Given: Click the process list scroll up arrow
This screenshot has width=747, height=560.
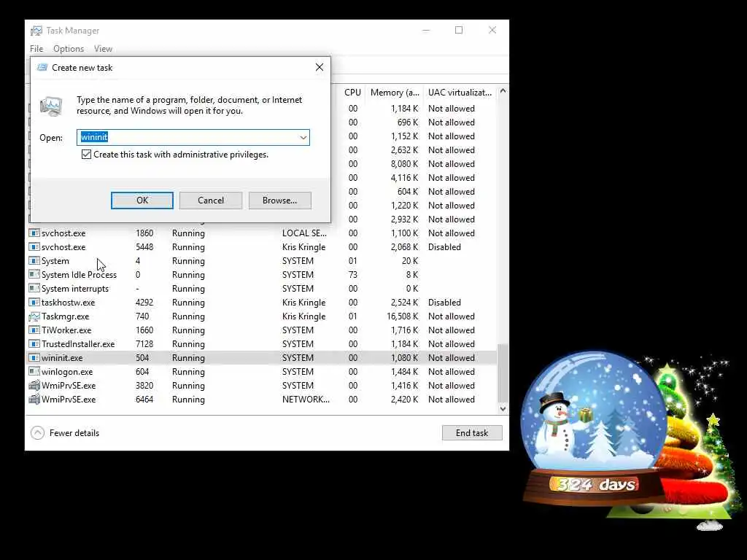Looking at the screenshot, I should click(x=503, y=91).
